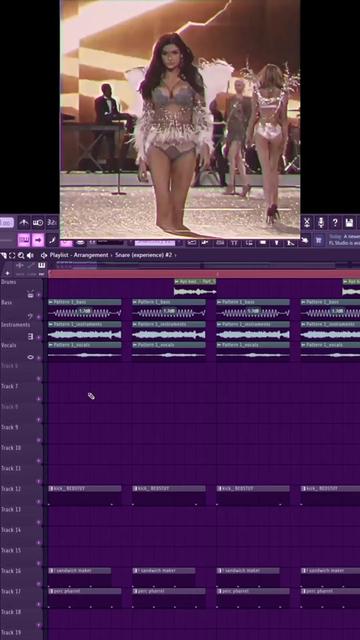Open the microphone recording icon in toolbar
The image size is (360, 640).
tap(321, 222)
